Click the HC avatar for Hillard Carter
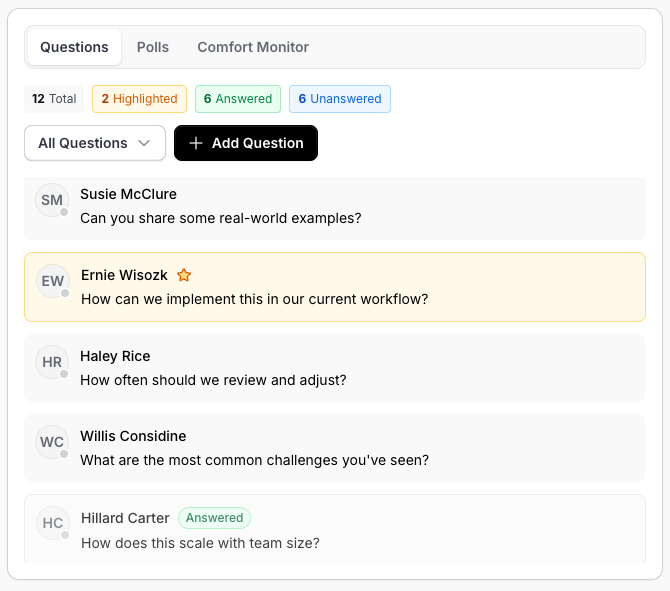 pos(53,523)
